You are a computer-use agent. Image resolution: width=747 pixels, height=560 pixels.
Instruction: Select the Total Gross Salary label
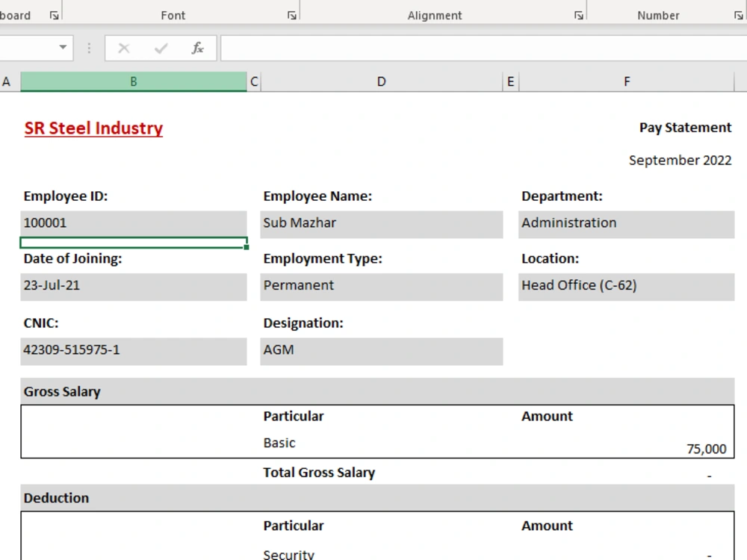tap(319, 473)
